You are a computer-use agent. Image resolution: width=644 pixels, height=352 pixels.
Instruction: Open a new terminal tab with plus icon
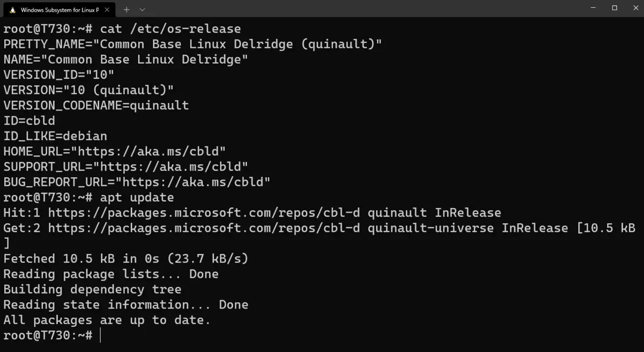click(127, 10)
